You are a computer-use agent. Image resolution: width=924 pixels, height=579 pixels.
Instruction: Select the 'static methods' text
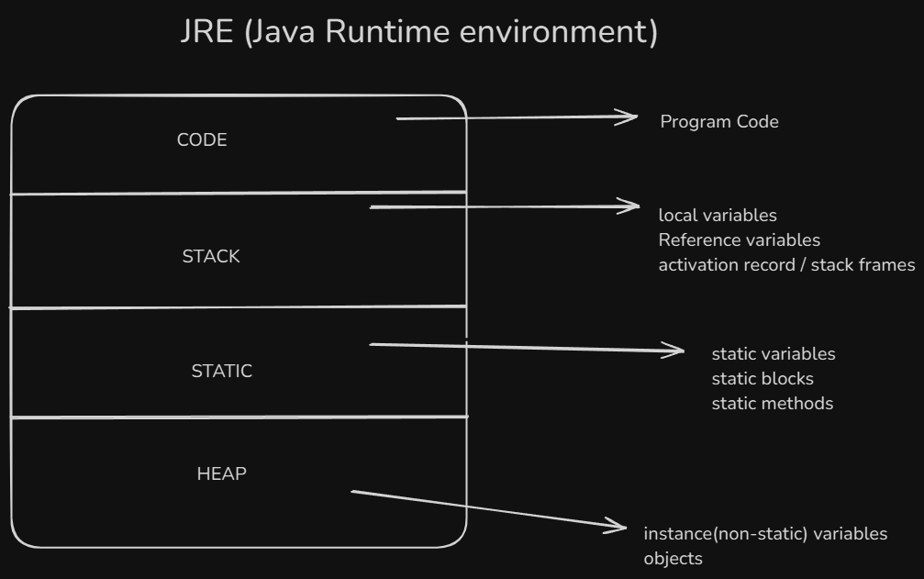click(x=773, y=403)
